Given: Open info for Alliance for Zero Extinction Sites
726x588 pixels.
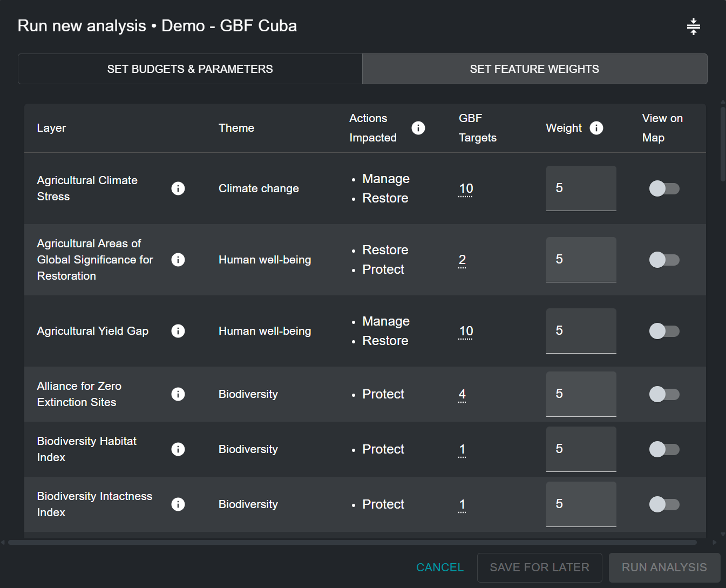Looking at the screenshot, I should (178, 394).
